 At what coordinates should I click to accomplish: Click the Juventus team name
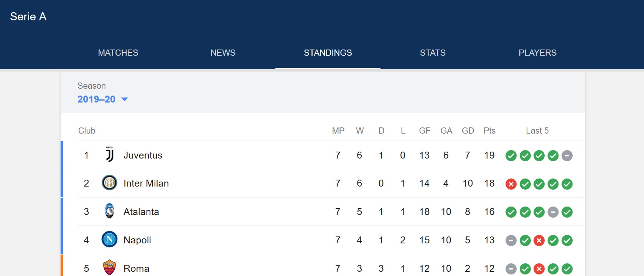[x=143, y=155]
